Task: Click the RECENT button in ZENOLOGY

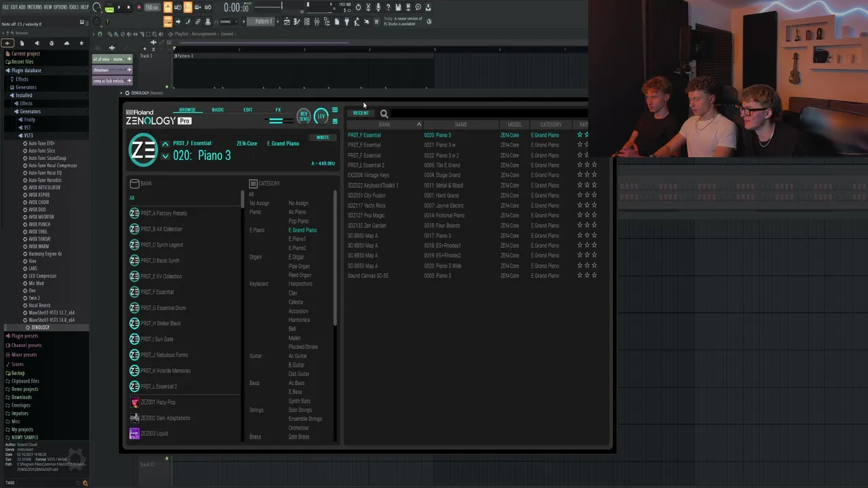Action: pyautogui.click(x=361, y=113)
